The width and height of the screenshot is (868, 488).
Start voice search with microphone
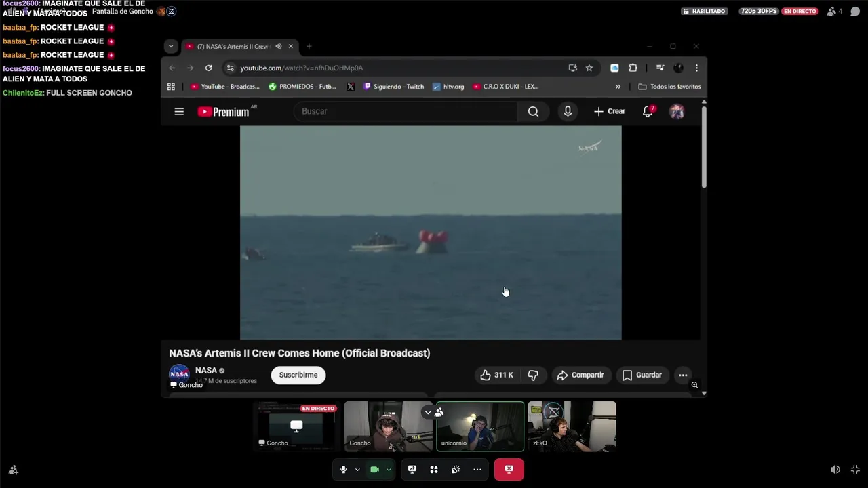coord(568,111)
